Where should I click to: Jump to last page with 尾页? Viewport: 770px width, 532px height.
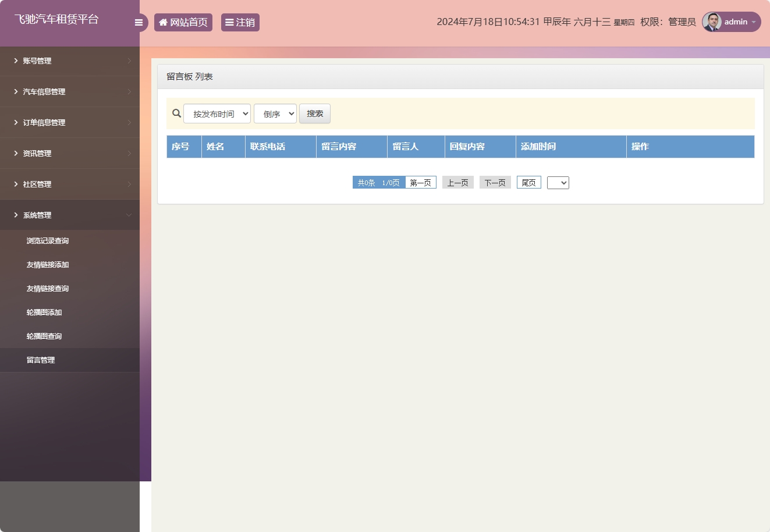[528, 182]
